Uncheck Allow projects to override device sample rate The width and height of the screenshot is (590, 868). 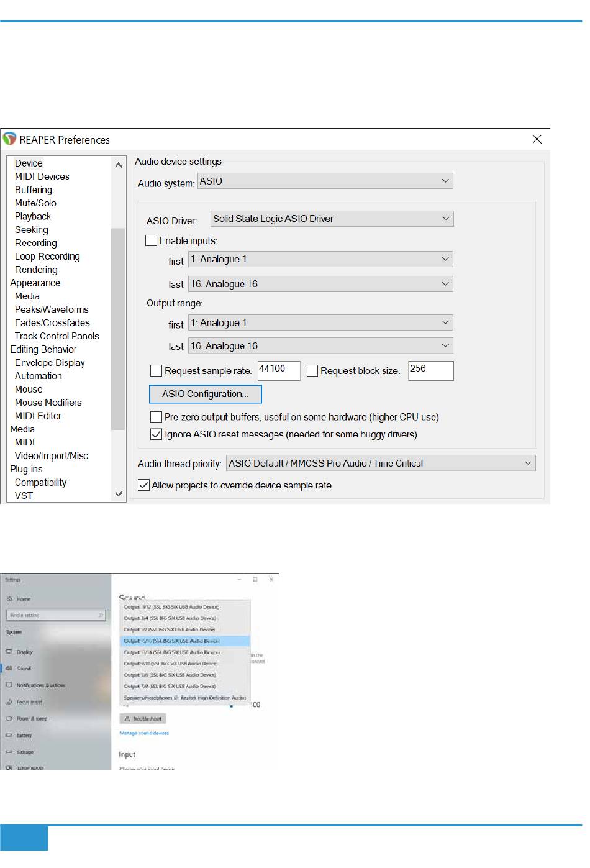click(143, 485)
